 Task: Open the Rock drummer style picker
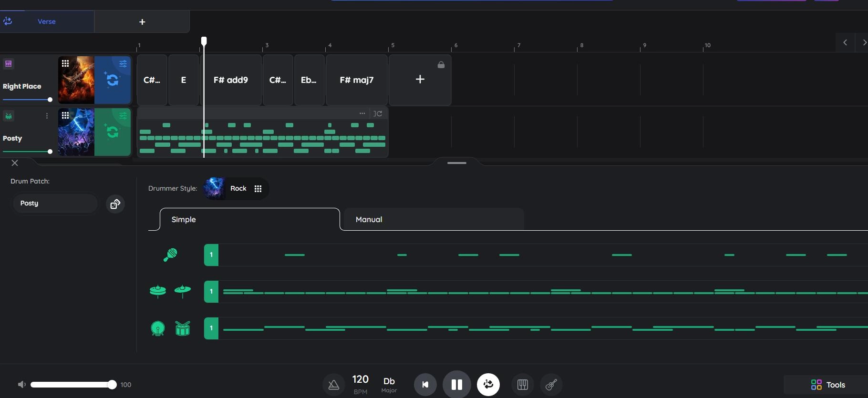[236, 189]
